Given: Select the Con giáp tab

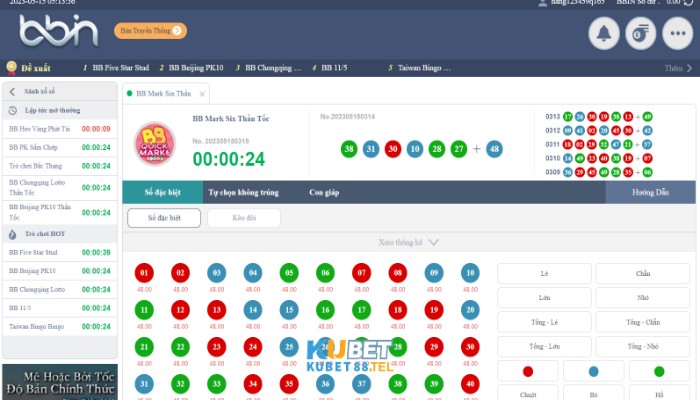Looking at the screenshot, I should click(324, 192).
